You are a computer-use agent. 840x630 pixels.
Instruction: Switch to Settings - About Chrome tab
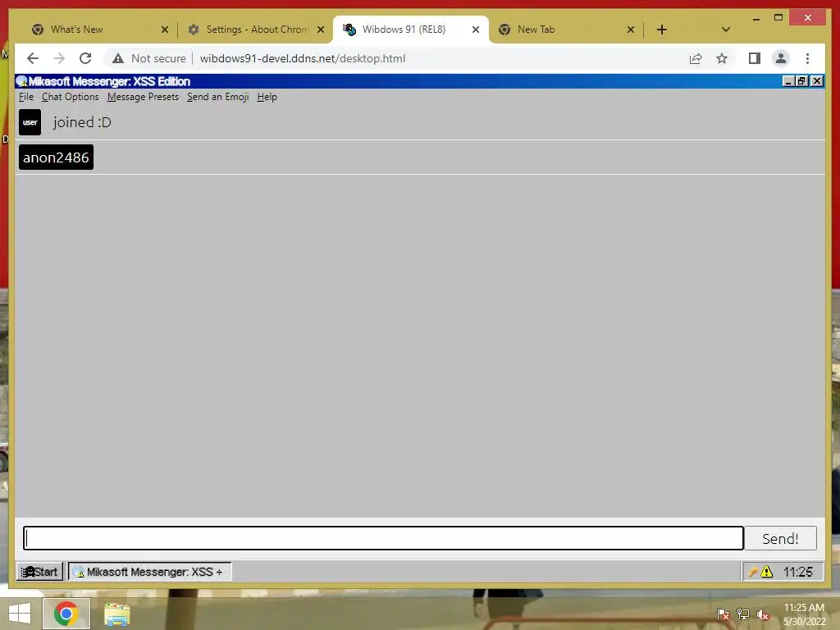[x=257, y=30]
